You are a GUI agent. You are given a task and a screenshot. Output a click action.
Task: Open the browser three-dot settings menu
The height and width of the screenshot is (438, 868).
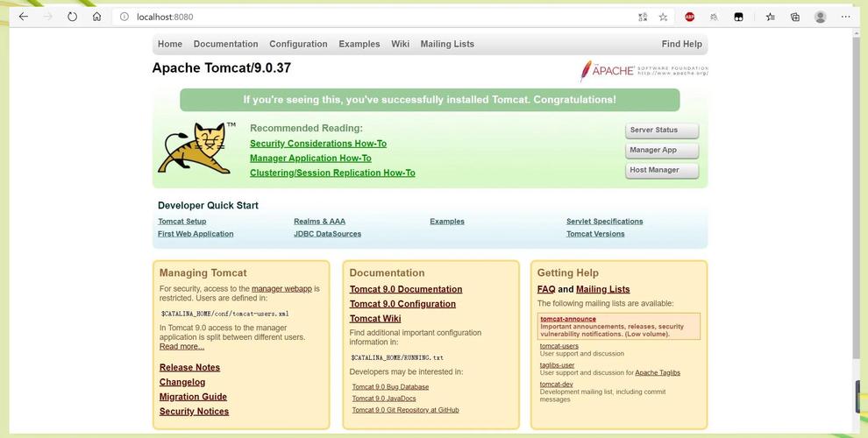(x=845, y=18)
